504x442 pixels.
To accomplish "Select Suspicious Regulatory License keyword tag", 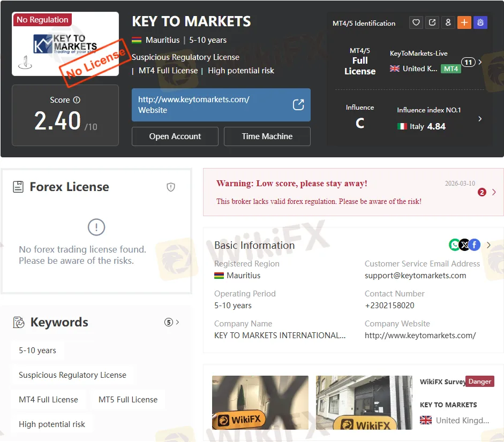I will [x=72, y=375].
